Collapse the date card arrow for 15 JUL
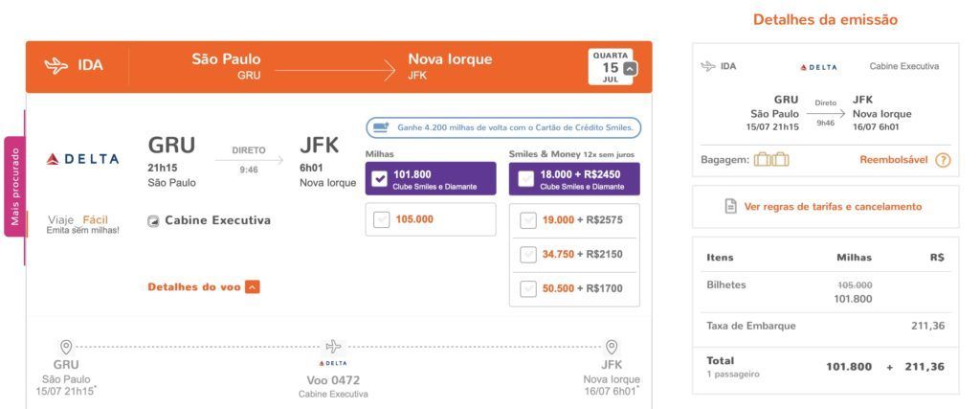This screenshot has width=980, height=409. tap(630, 68)
